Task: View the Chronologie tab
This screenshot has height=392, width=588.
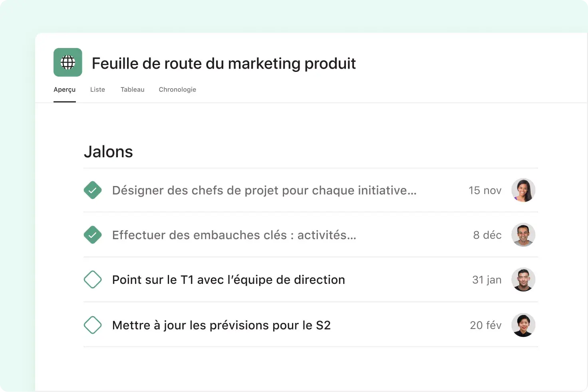Action: pos(177,89)
